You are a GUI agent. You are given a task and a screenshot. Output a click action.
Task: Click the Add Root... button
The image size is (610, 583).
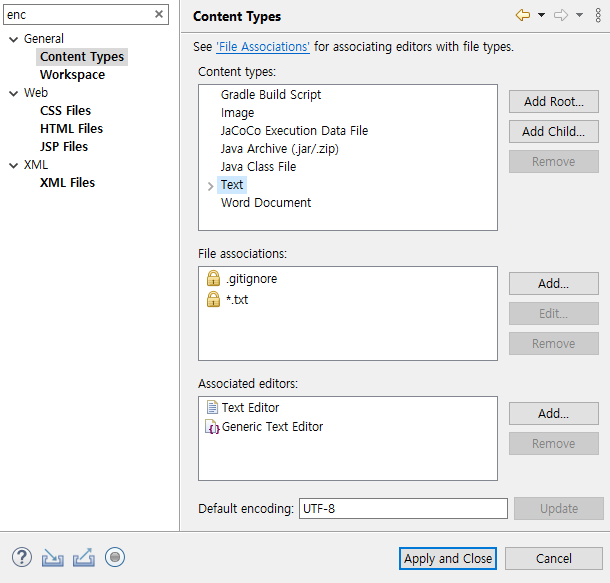coord(554,102)
